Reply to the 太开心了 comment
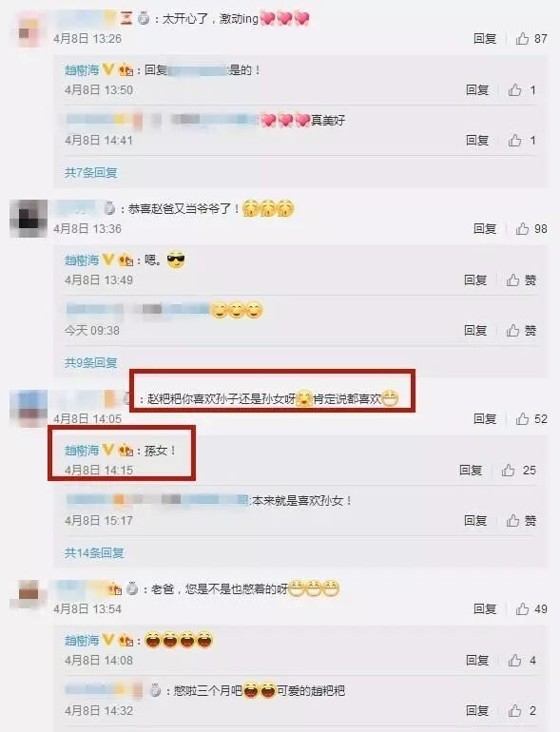 [x=485, y=38]
